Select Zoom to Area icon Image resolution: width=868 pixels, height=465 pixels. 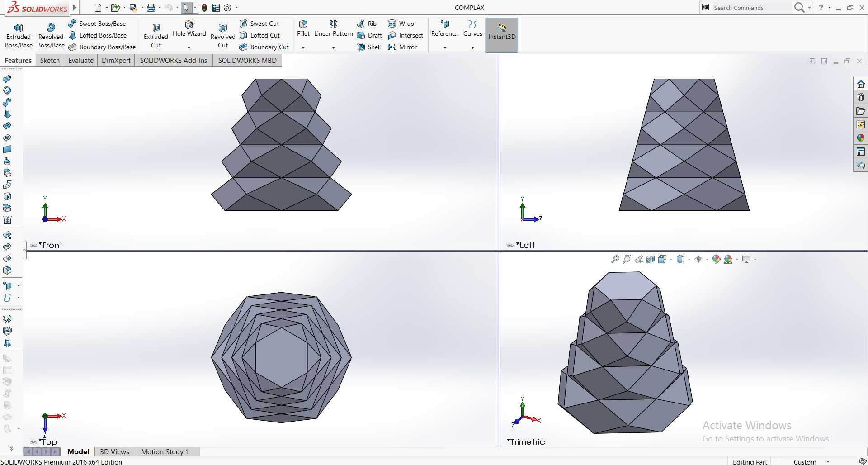point(627,259)
